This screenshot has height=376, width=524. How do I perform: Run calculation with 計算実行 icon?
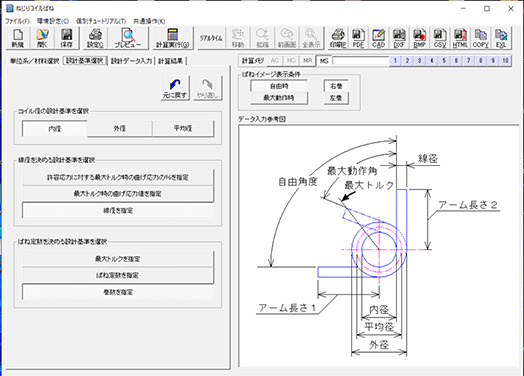point(172,38)
